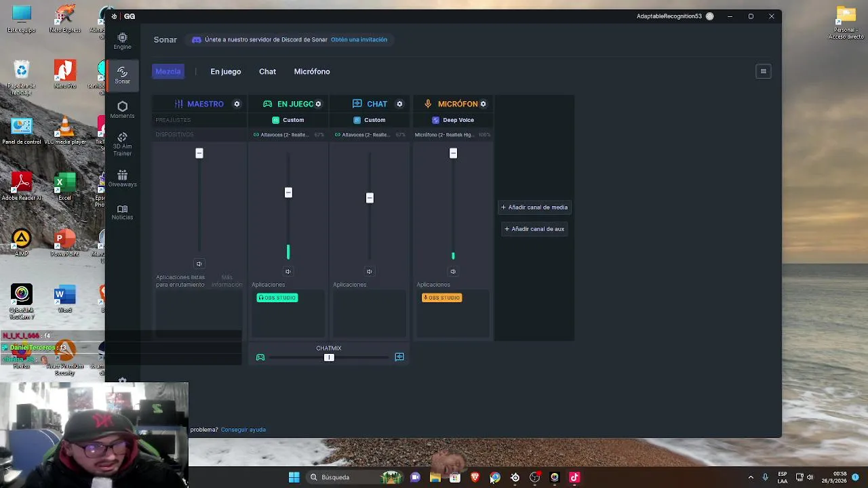The height and width of the screenshot is (488, 868).
Task: Mute the Maestro channel
Action: [x=199, y=264]
